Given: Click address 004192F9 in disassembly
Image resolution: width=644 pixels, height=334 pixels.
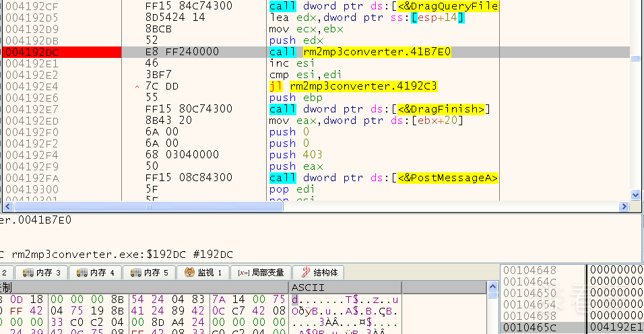Looking at the screenshot, I should point(32,167).
